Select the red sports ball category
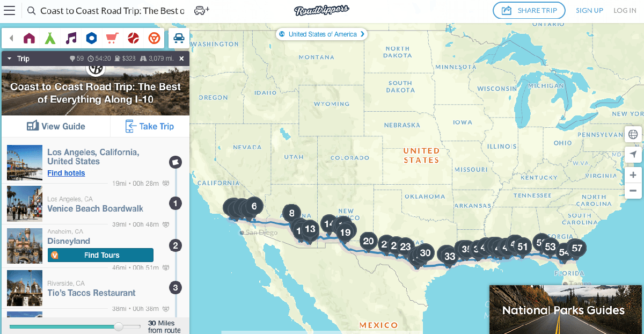This screenshot has width=644, height=334. tap(133, 38)
